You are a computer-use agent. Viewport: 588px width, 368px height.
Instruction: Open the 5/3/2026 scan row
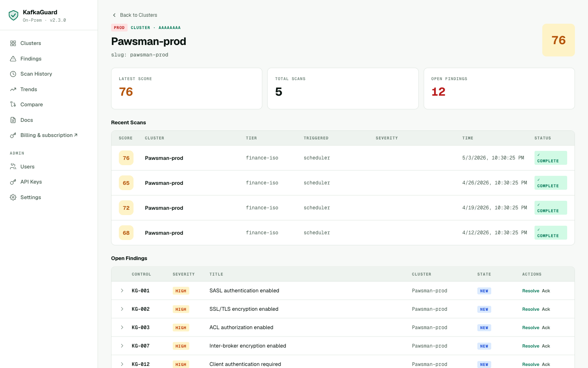coord(343,158)
